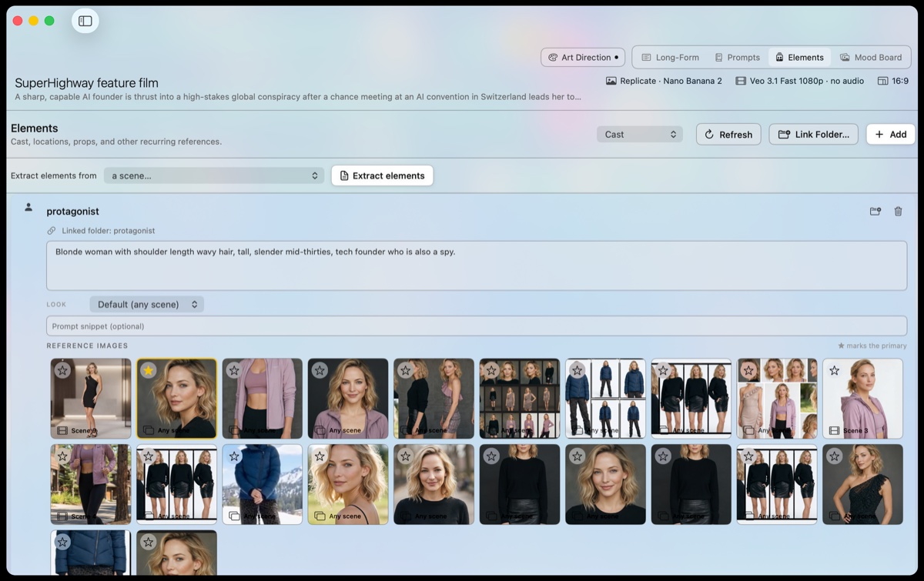The image size is (924, 581).
Task: Click the film icon on Scene 3 image
Action: (834, 430)
